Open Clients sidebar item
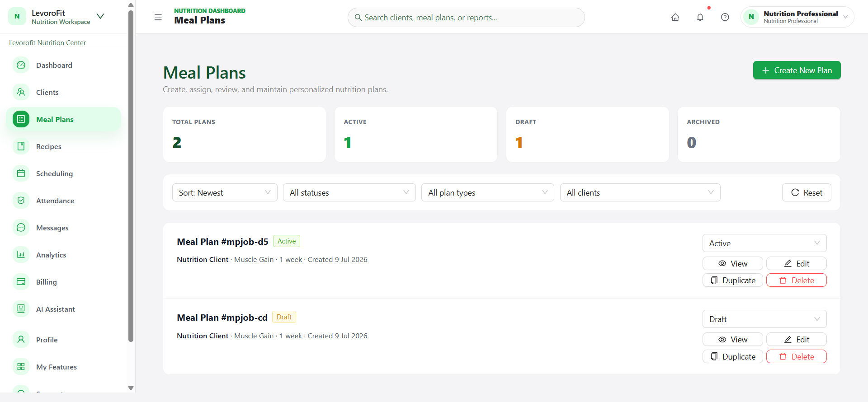 (x=63, y=92)
